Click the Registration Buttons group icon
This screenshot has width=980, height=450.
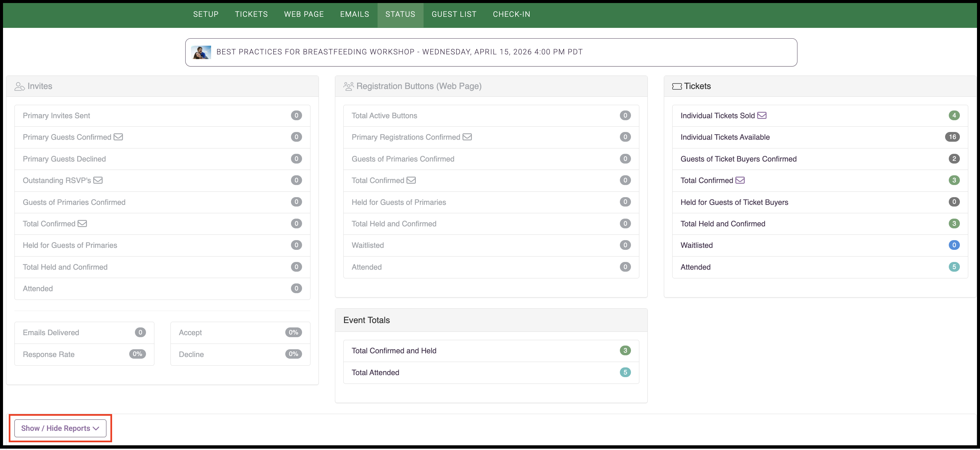(x=348, y=86)
